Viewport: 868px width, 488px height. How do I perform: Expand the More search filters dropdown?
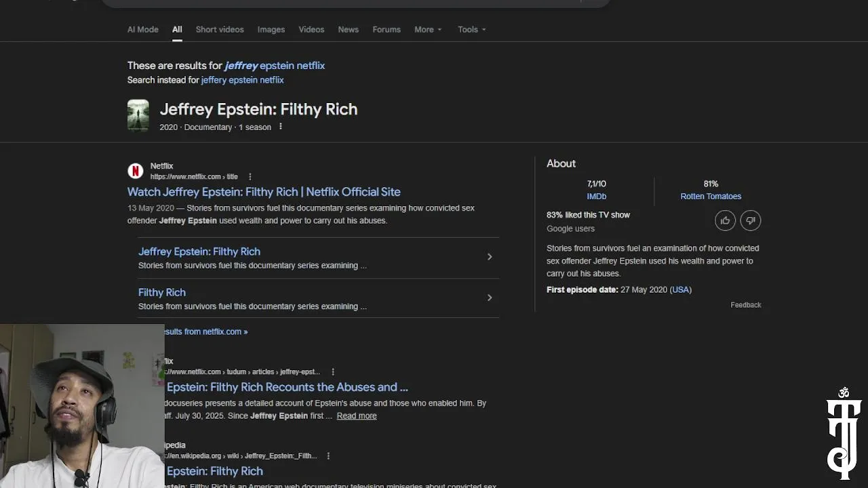428,30
